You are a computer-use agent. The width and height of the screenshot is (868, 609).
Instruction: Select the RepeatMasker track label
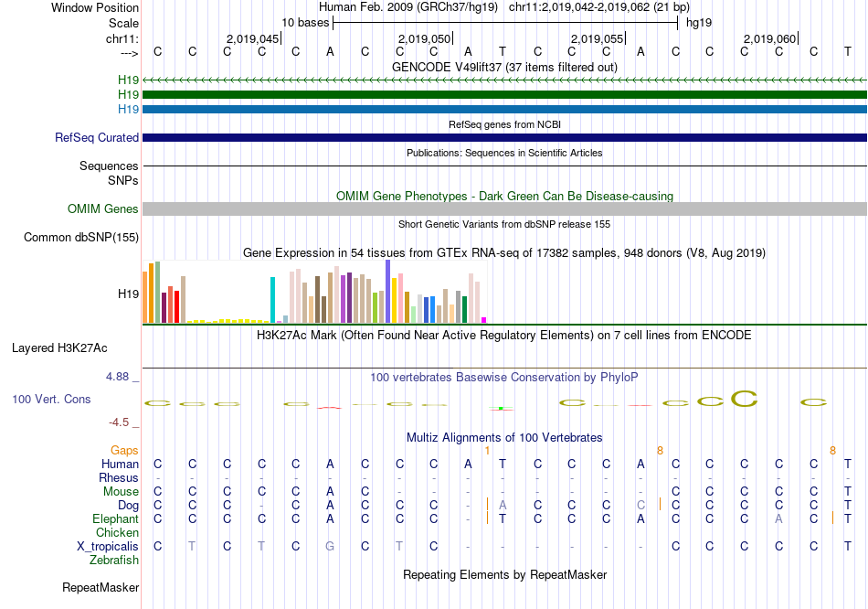pos(101,587)
